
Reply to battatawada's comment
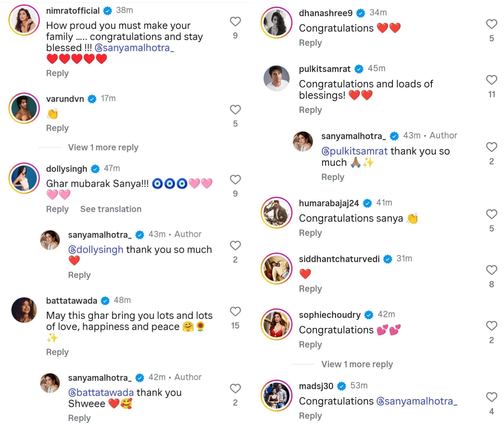click(x=57, y=352)
